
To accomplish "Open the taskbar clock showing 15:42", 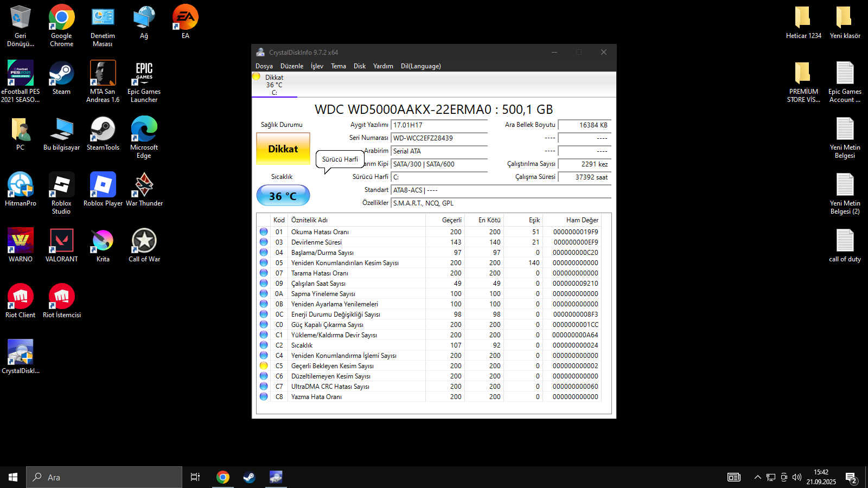I will 821,477.
